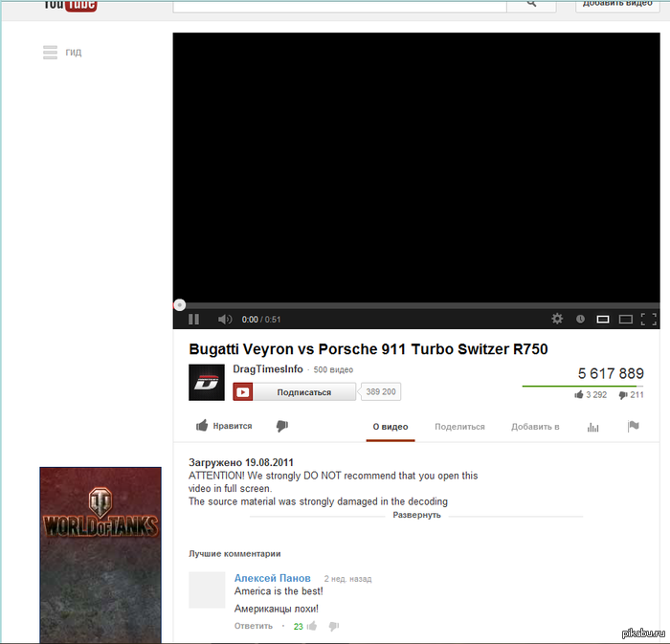Pause the video playback
The height and width of the screenshot is (644, 670).
tap(193, 320)
